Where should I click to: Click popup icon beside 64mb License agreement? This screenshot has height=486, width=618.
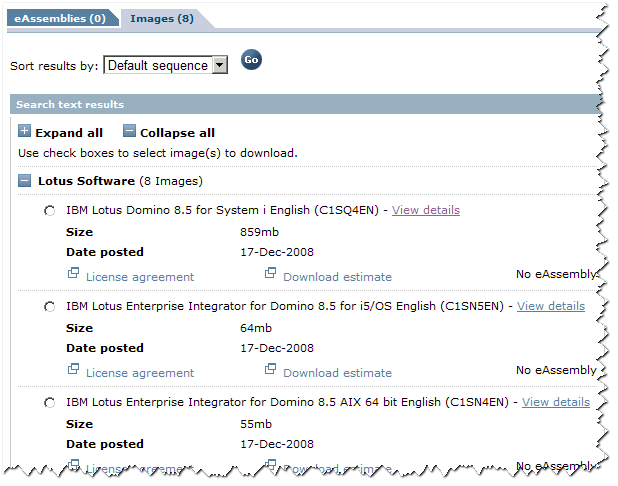(73, 369)
